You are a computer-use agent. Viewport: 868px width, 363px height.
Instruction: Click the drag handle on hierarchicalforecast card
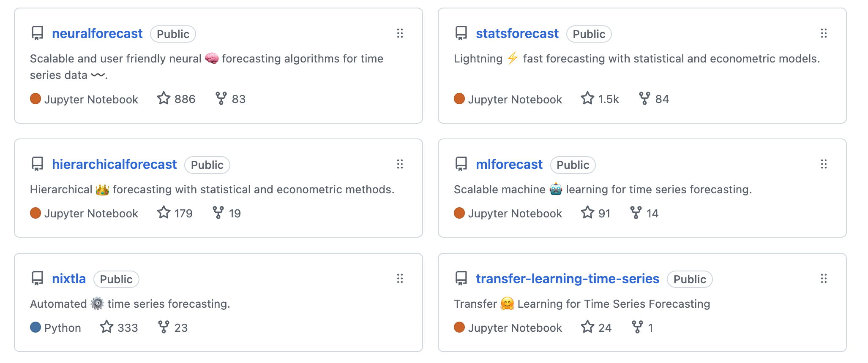click(x=400, y=164)
